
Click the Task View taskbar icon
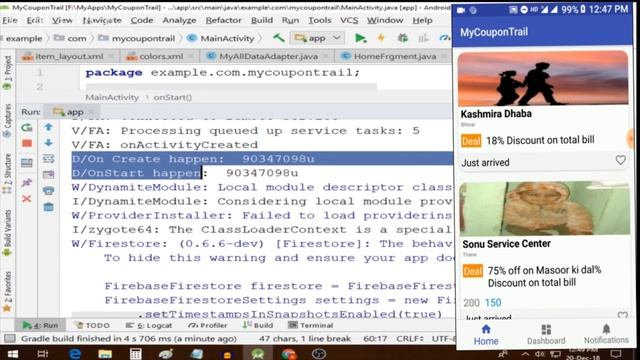coord(42,353)
